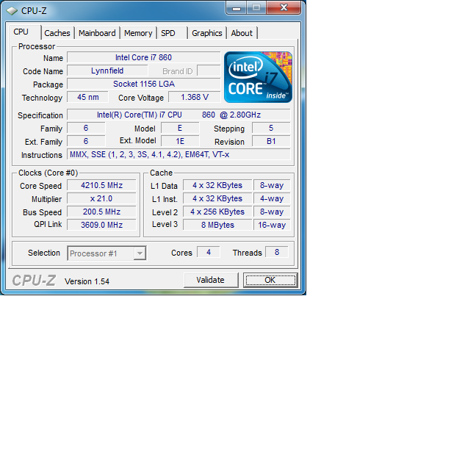Close the CPU-Z window
Viewport: 476px width, 476px height.
[284, 7]
